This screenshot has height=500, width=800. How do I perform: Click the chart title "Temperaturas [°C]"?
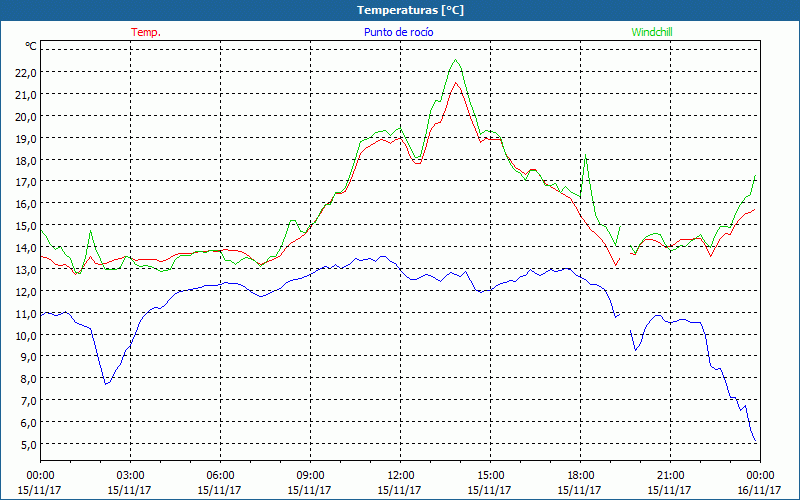click(x=410, y=10)
